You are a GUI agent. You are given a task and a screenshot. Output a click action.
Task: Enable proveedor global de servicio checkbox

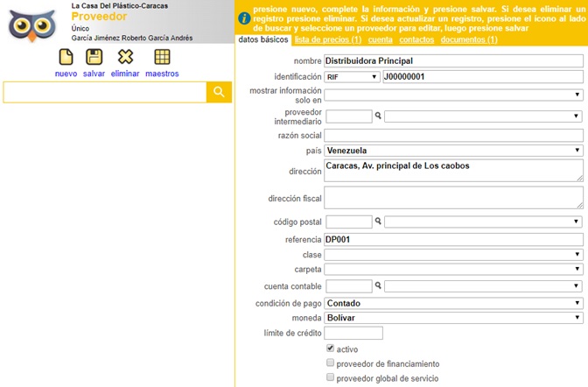pyautogui.click(x=330, y=376)
